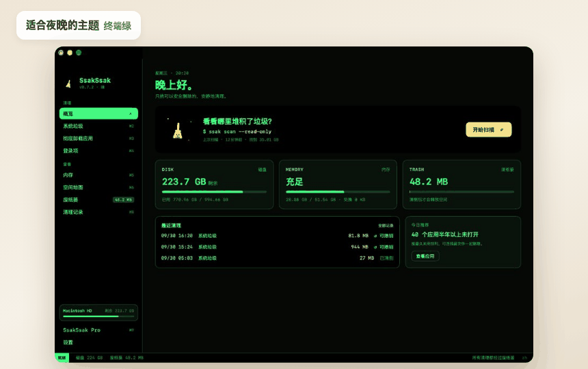
Task: Click the 充足 memory status text
Action: (295, 182)
